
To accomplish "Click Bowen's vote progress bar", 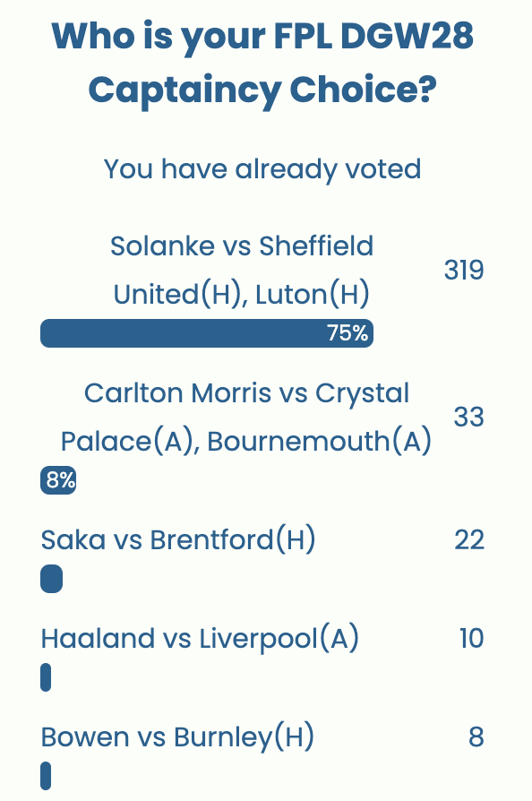I will 46,775.
